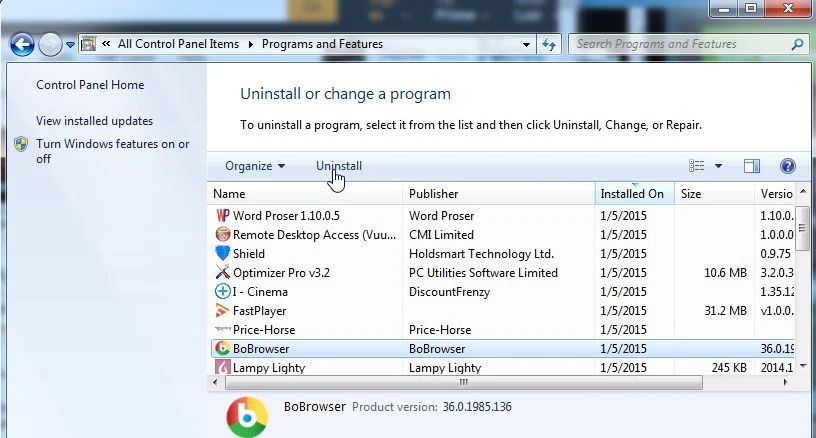Screen dimensions: 816x438
Task: Open Control Panel Home
Action: click(x=90, y=85)
